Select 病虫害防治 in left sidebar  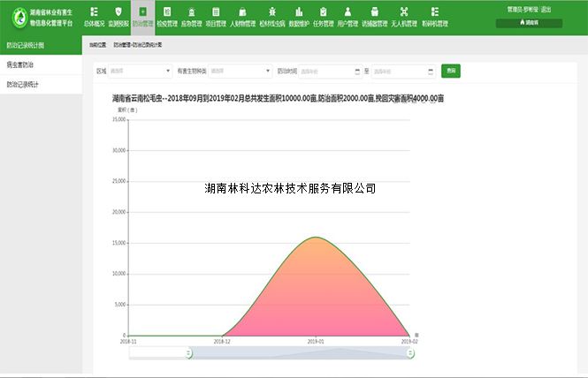(41, 64)
